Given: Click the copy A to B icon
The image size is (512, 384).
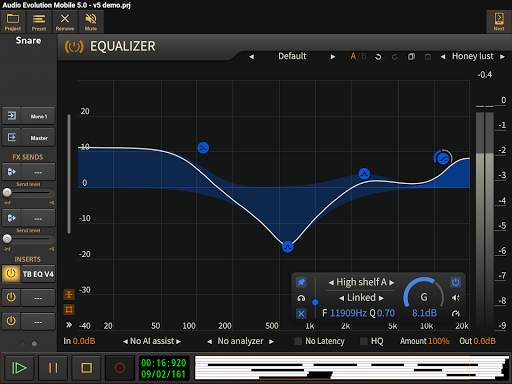Looking at the screenshot, I should click(x=412, y=57).
